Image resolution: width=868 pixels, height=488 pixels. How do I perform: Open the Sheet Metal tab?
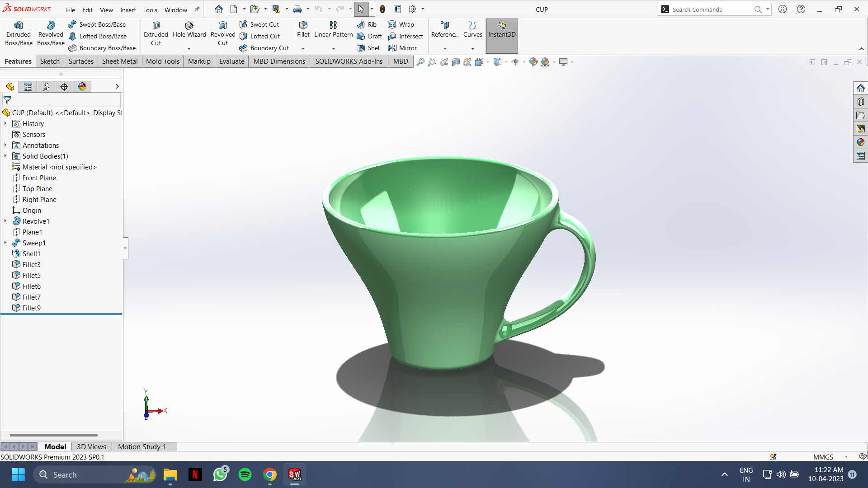point(120,61)
